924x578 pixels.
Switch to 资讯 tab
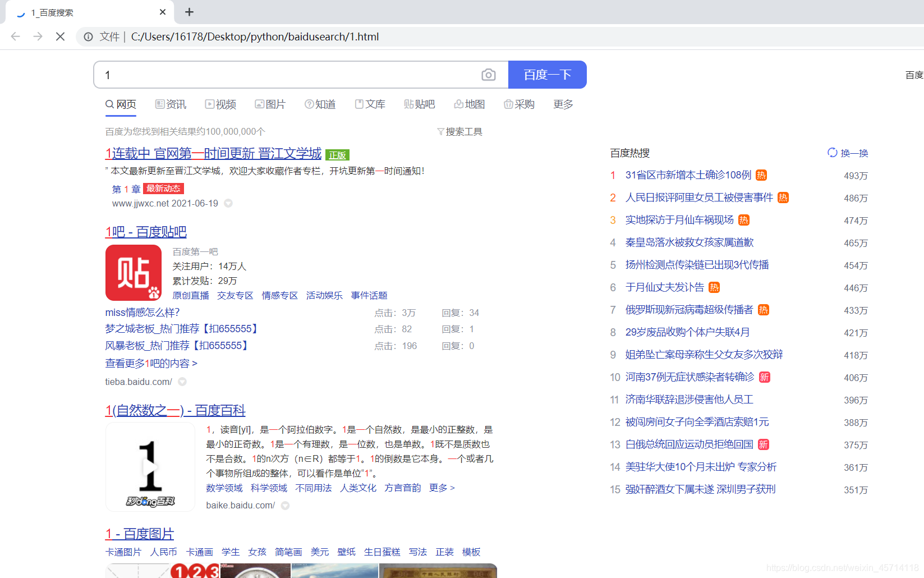pyautogui.click(x=171, y=104)
